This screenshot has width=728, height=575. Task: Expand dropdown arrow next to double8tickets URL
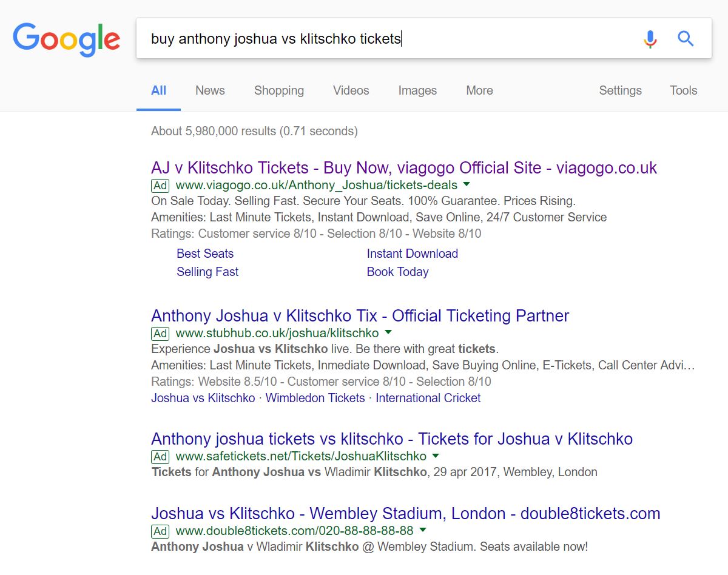tap(423, 530)
